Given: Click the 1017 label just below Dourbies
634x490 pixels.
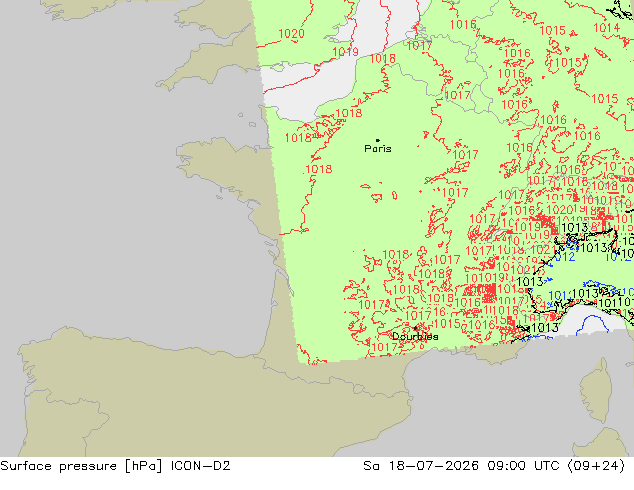Looking at the screenshot, I should 385,347.
